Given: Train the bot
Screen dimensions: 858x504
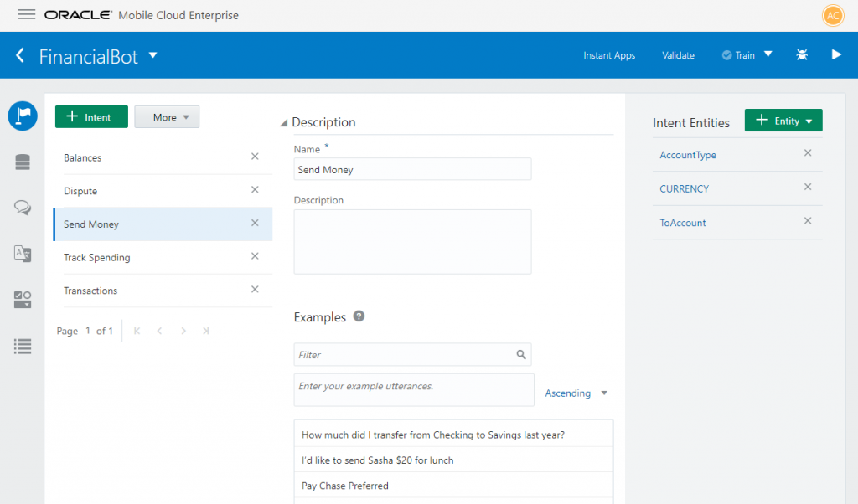Looking at the screenshot, I should coord(738,55).
